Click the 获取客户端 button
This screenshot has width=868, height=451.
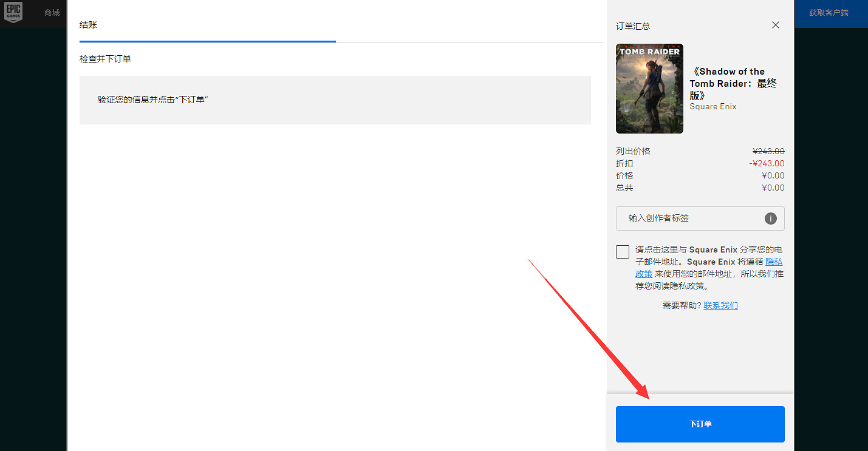(x=829, y=13)
